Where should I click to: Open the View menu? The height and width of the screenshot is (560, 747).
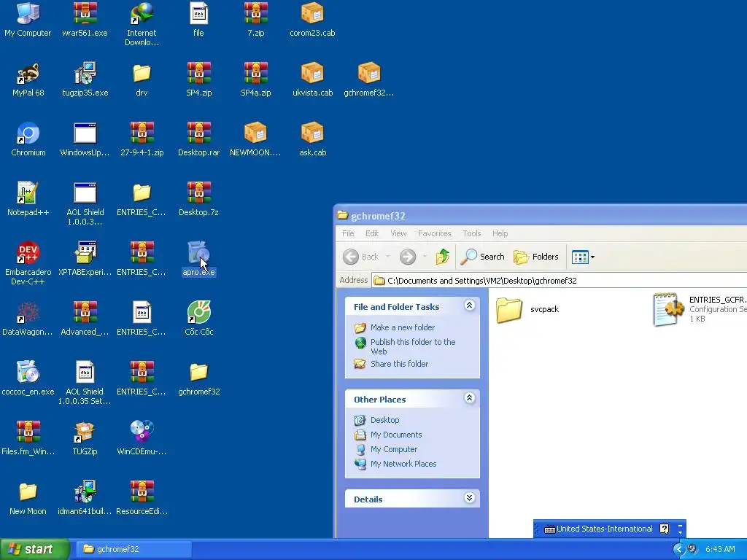[399, 233]
